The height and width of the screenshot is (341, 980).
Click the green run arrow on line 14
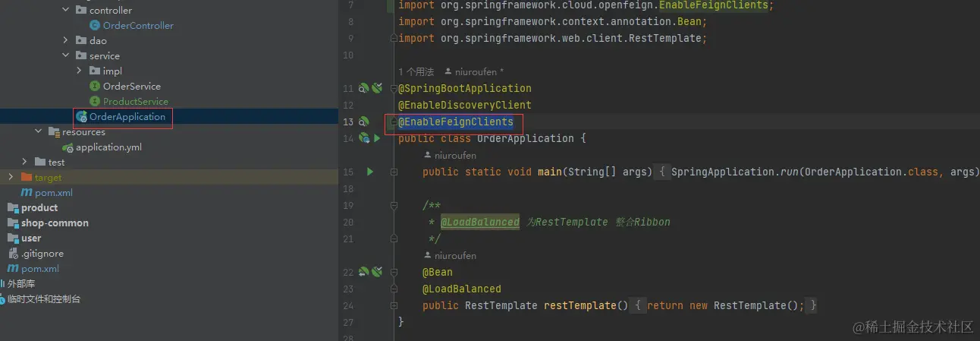click(377, 138)
